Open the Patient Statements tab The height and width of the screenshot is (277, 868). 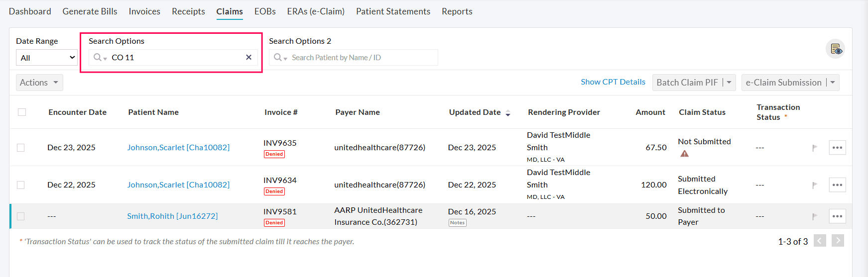click(393, 11)
